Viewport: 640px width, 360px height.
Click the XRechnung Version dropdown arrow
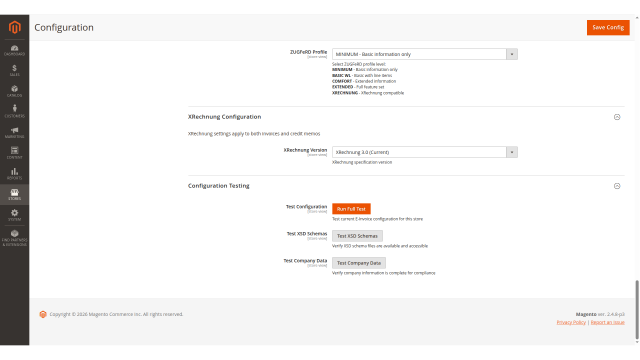[x=512, y=152]
